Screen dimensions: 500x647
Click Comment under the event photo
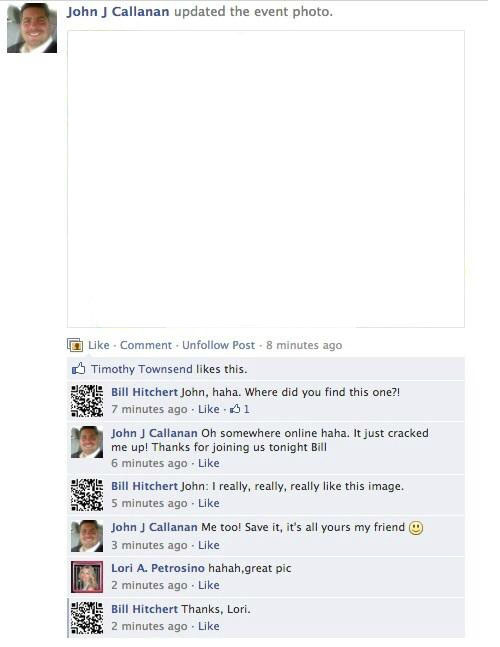point(146,345)
